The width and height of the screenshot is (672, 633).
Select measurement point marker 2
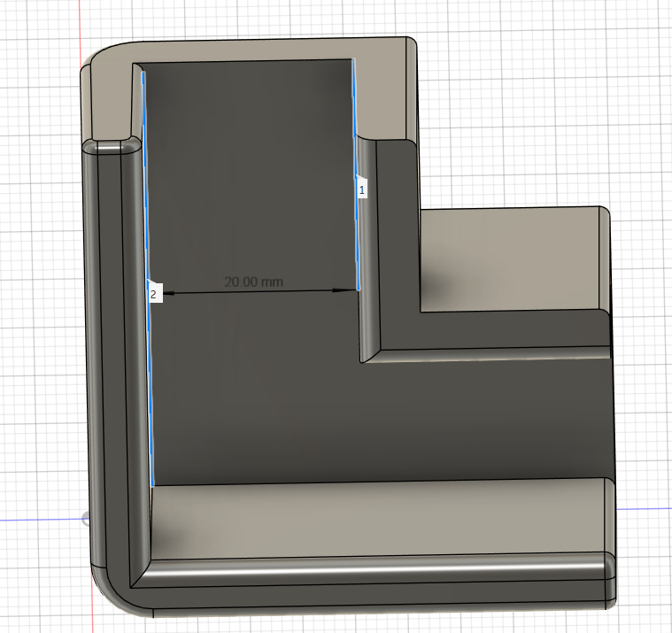coord(153,295)
